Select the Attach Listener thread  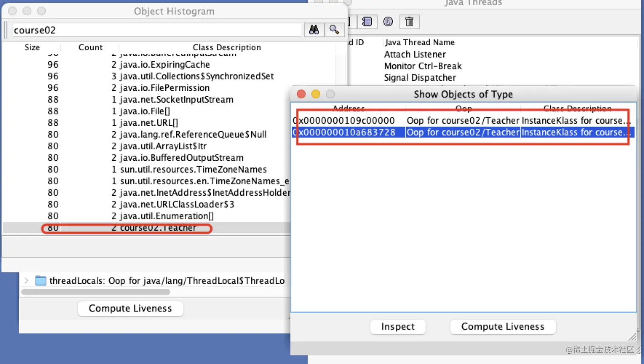[415, 54]
